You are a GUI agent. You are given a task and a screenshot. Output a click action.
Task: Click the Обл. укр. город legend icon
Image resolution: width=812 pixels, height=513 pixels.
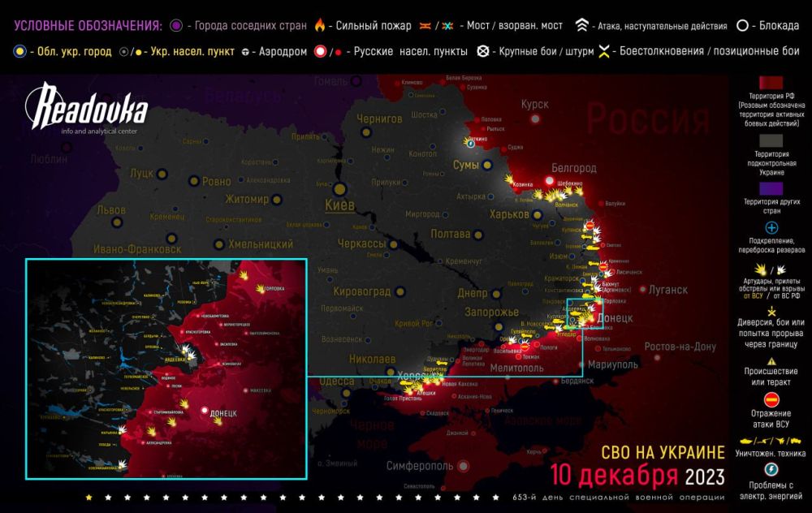tap(19, 51)
